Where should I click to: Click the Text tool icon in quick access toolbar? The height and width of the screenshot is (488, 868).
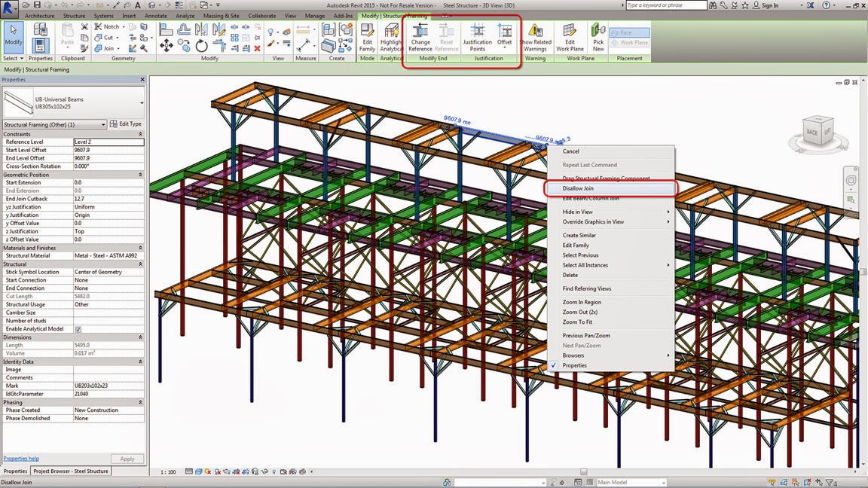[x=137, y=5]
